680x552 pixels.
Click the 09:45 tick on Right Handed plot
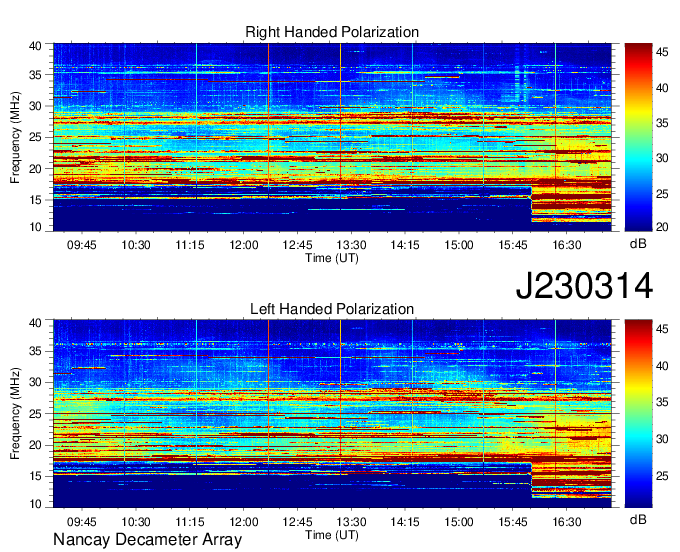pyautogui.click(x=82, y=245)
